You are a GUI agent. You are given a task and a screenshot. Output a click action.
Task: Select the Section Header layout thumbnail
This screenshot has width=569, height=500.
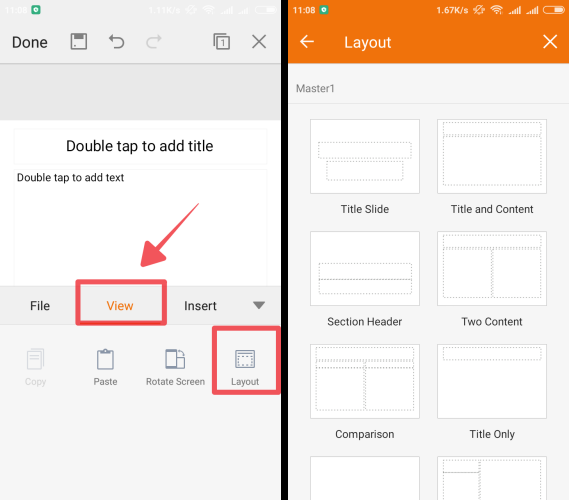pyautogui.click(x=365, y=269)
